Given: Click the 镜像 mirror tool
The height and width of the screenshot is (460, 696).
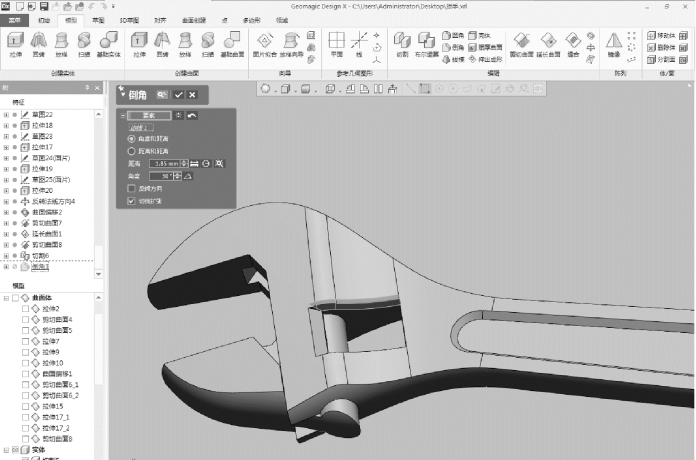Looking at the screenshot, I should (615, 43).
